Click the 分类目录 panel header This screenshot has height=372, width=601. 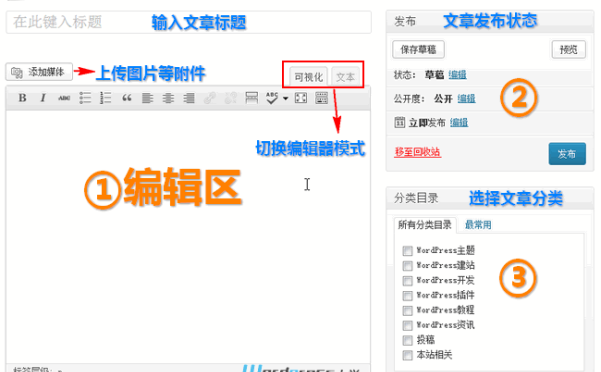click(490, 198)
